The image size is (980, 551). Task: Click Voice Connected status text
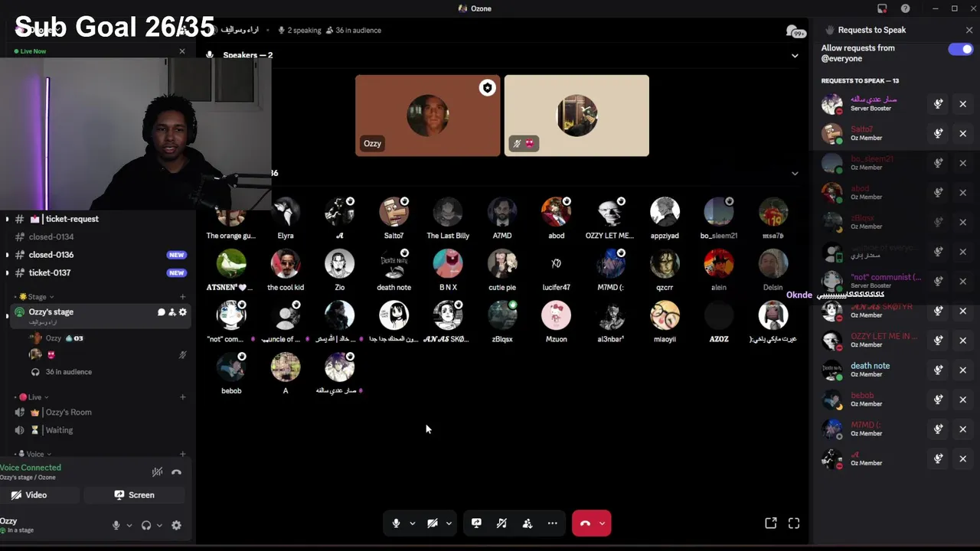pos(31,468)
